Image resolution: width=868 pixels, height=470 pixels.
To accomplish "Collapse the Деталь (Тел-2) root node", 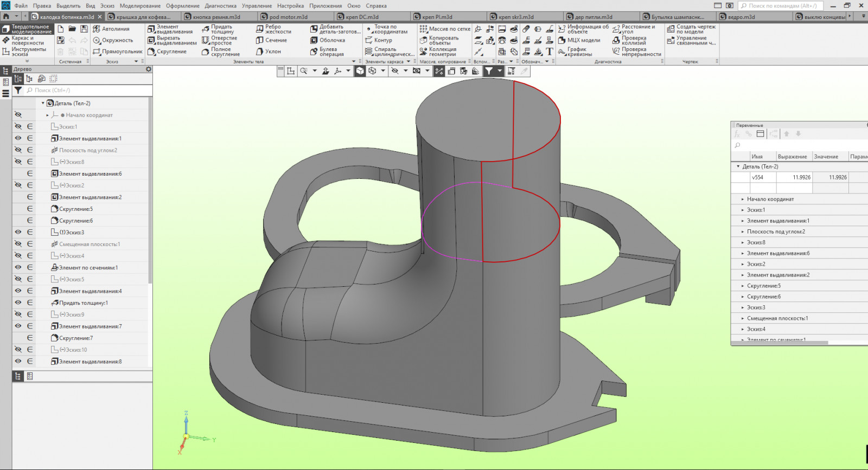I will (x=43, y=103).
